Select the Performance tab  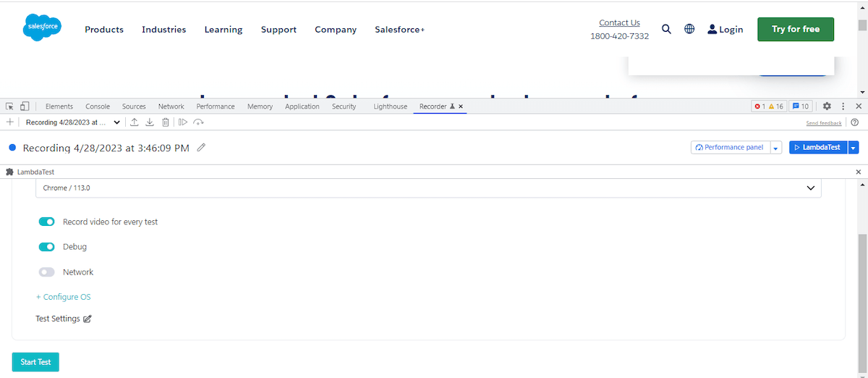[x=216, y=106]
